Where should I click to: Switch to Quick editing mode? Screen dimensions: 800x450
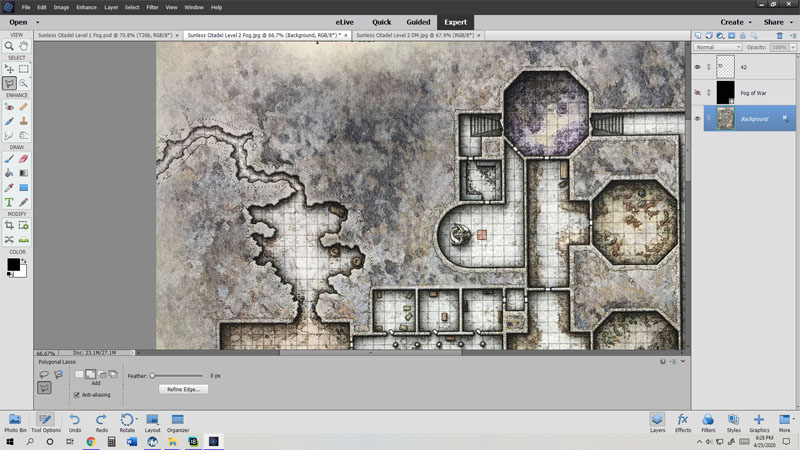[381, 22]
